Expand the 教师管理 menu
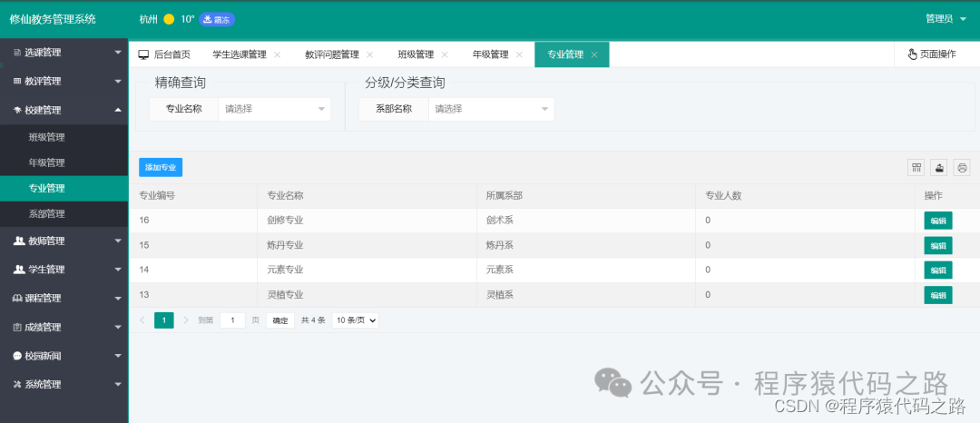 118,241
